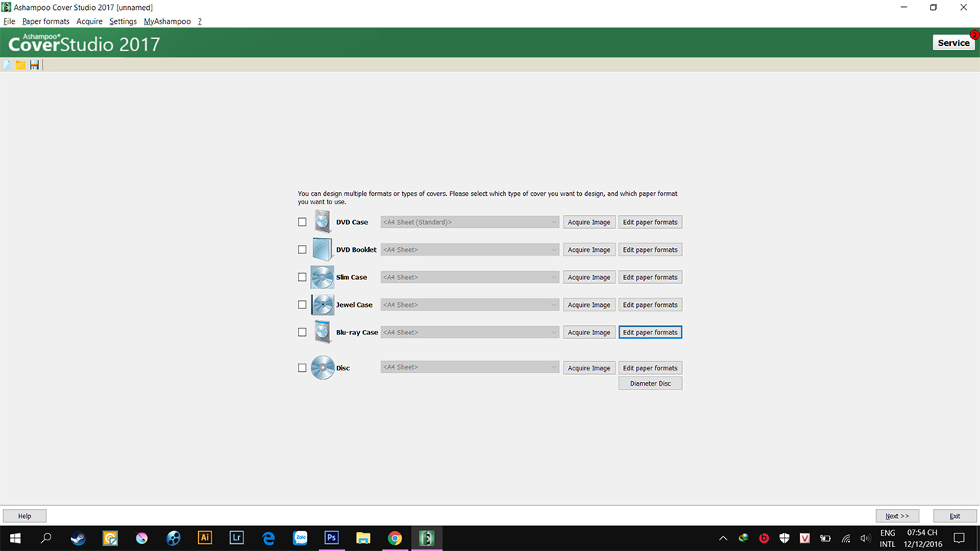This screenshot has width=980, height=551.
Task: Check the Blu-ray Case checkbox
Action: click(302, 332)
